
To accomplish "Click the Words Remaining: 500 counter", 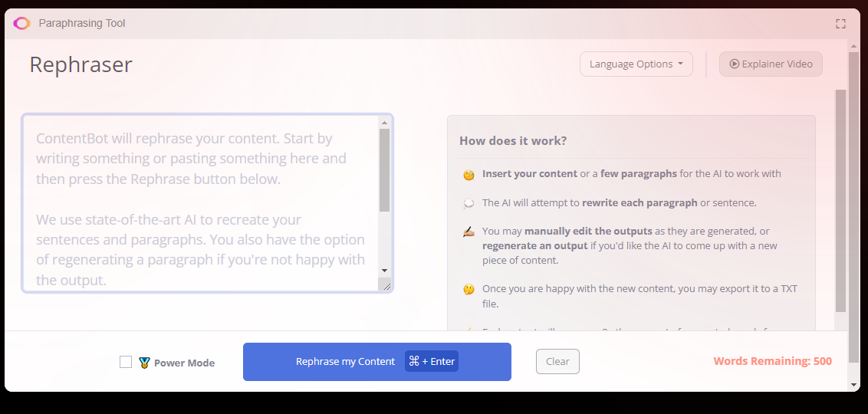I will [772, 361].
